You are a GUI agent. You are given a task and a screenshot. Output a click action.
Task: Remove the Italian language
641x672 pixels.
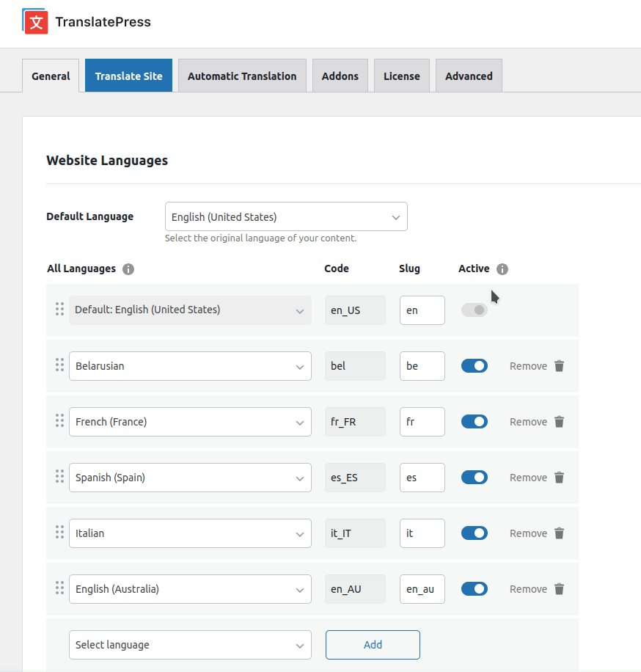pos(528,533)
